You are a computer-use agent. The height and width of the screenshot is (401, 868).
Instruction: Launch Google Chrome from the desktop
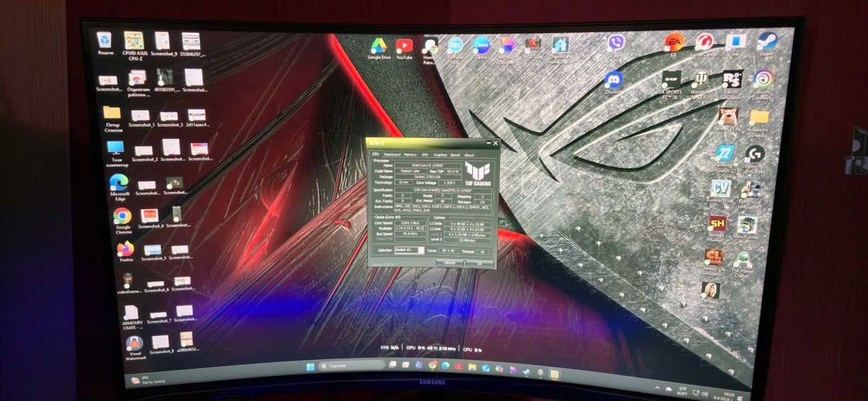click(x=122, y=220)
